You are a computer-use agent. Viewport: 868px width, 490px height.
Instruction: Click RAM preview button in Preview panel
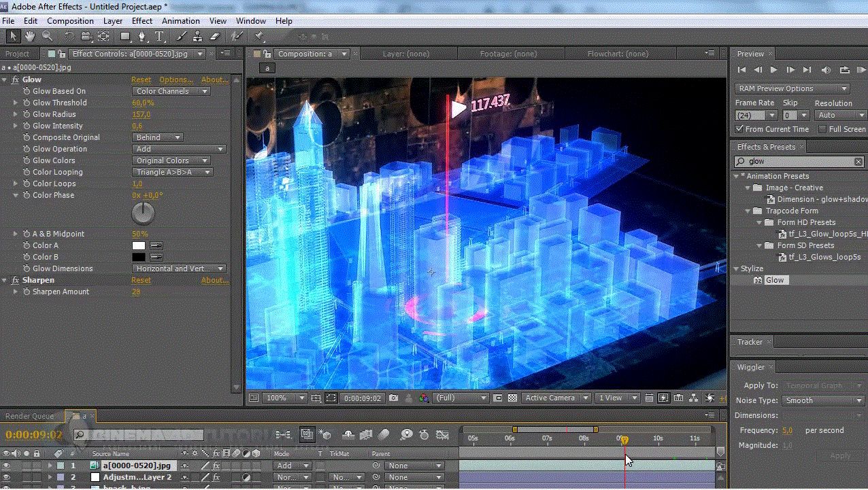click(861, 70)
